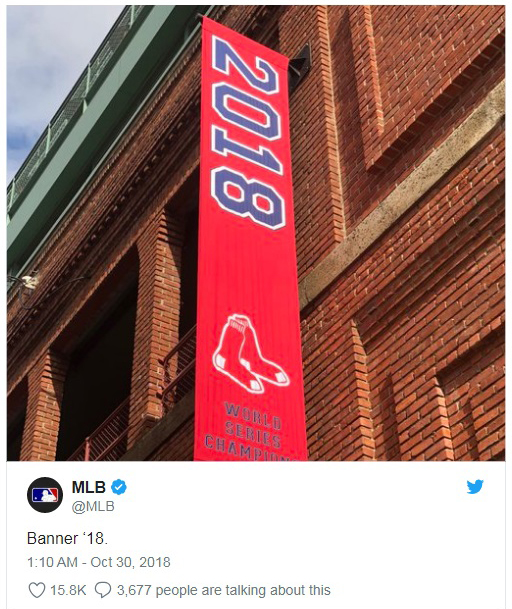Image resolution: width=512 pixels, height=609 pixels.
Task: Click the Red Sox socks logo on banner
Action: tap(249, 353)
